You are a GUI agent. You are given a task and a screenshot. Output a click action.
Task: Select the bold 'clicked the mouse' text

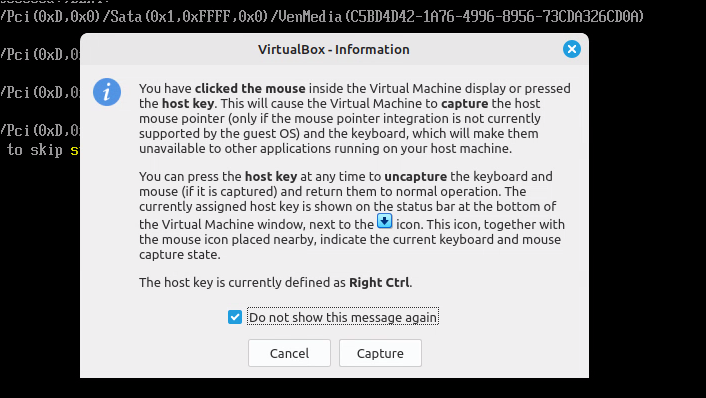250,88
